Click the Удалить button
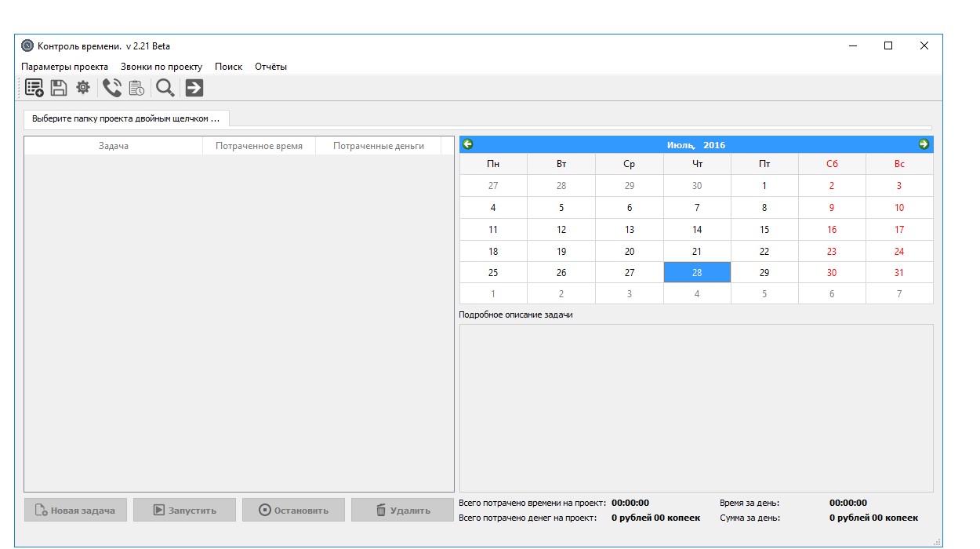This screenshot has height=549, width=980. click(402, 511)
